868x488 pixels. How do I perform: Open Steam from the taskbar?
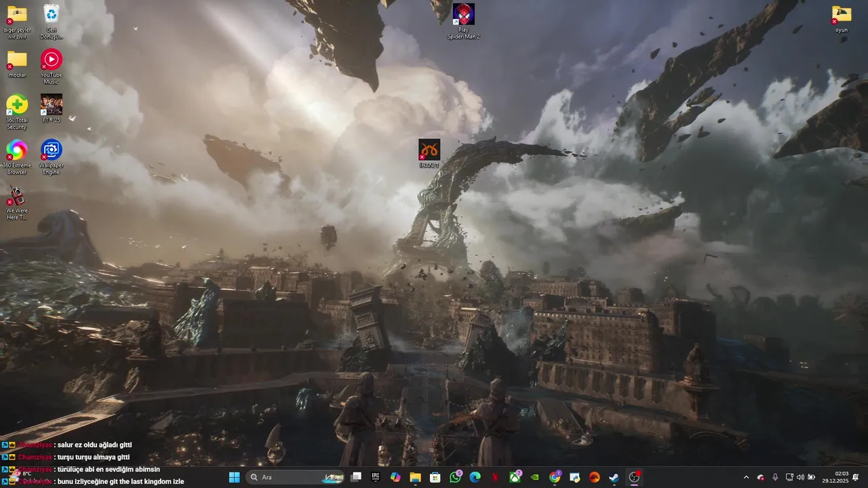coord(614,477)
